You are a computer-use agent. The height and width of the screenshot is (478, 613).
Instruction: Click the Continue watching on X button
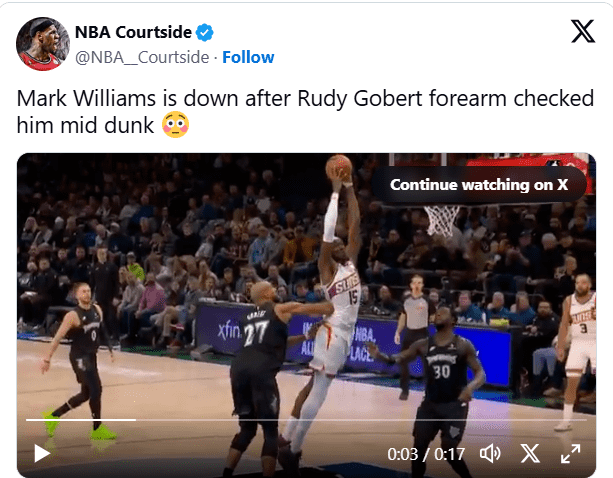tap(479, 184)
